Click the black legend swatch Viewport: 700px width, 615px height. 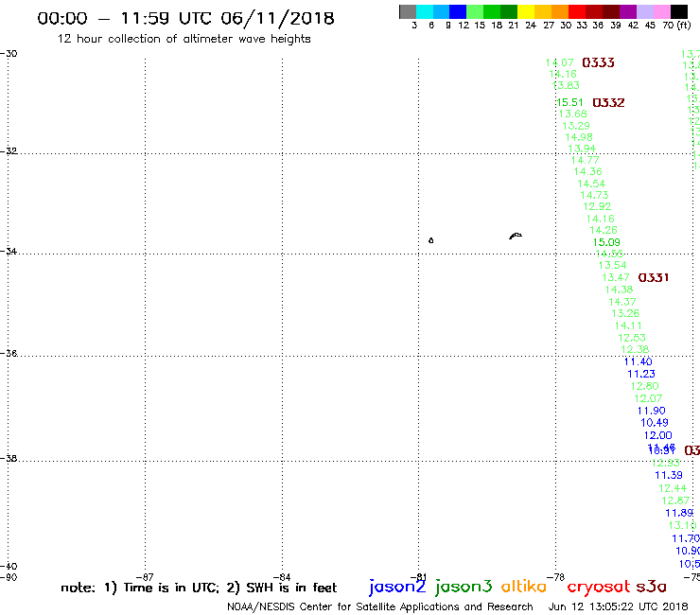pyautogui.click(x=679, y=11)
